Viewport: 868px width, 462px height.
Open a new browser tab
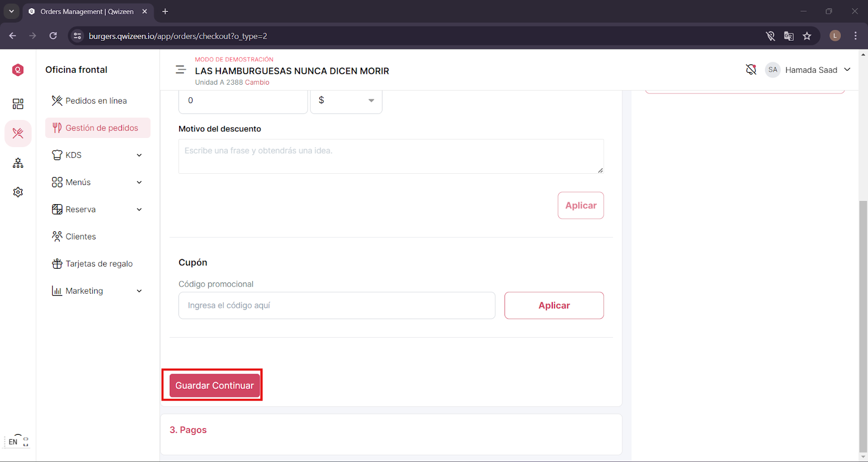pos(165,11)
